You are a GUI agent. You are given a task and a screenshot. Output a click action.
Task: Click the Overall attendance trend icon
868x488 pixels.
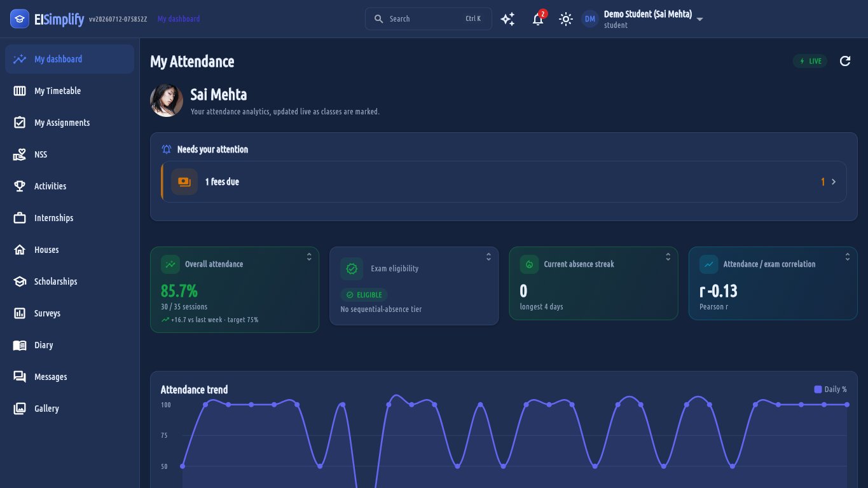[170, 264]
